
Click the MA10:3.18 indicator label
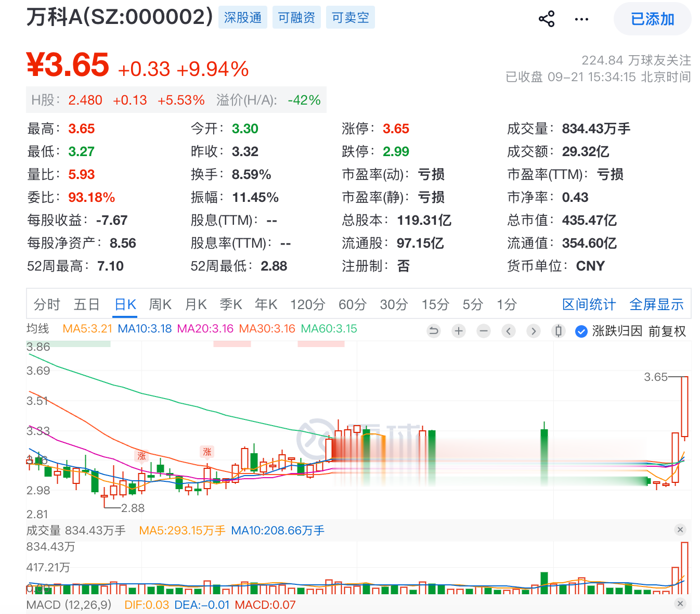[x=145, y=329]
